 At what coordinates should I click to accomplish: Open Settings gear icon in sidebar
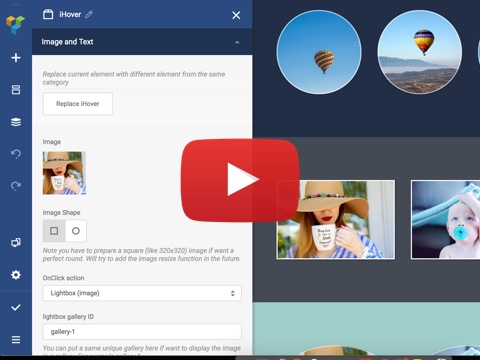(x=16, y=275)
